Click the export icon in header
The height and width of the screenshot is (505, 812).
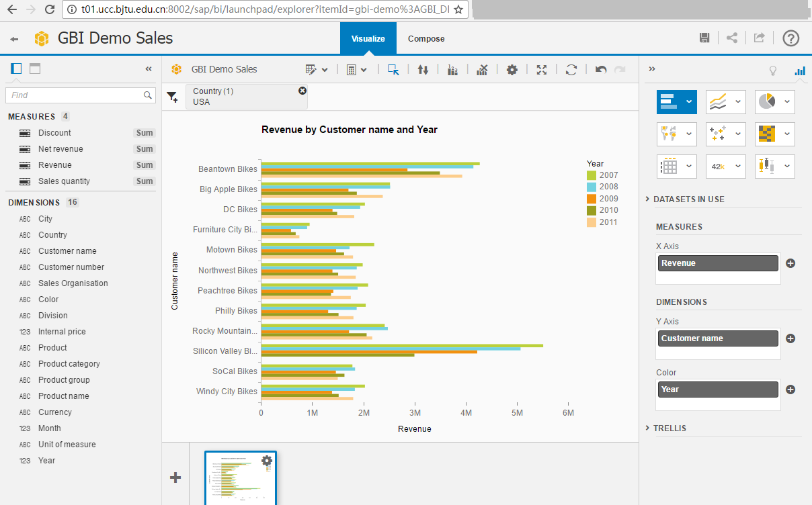click(x=759, y=38)
